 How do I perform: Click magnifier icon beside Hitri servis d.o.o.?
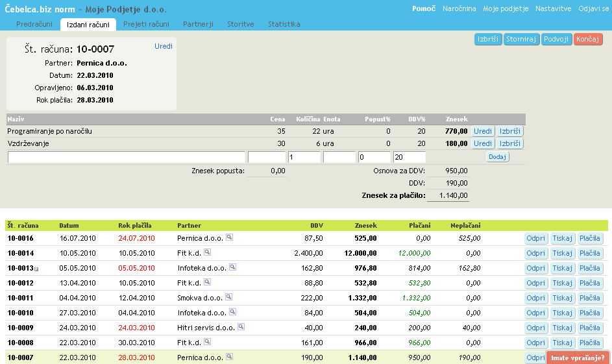click(241, 327)
